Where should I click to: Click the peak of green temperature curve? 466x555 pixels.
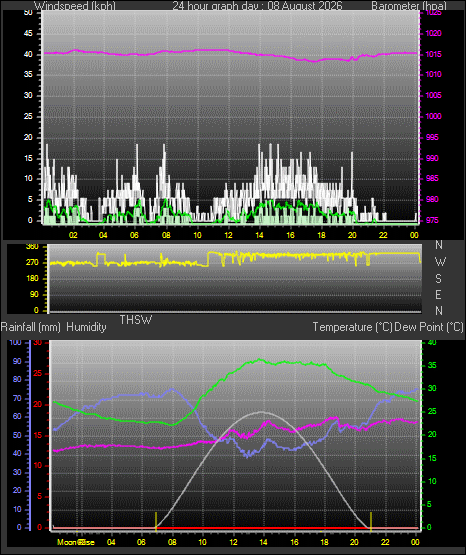click(259, 359)
